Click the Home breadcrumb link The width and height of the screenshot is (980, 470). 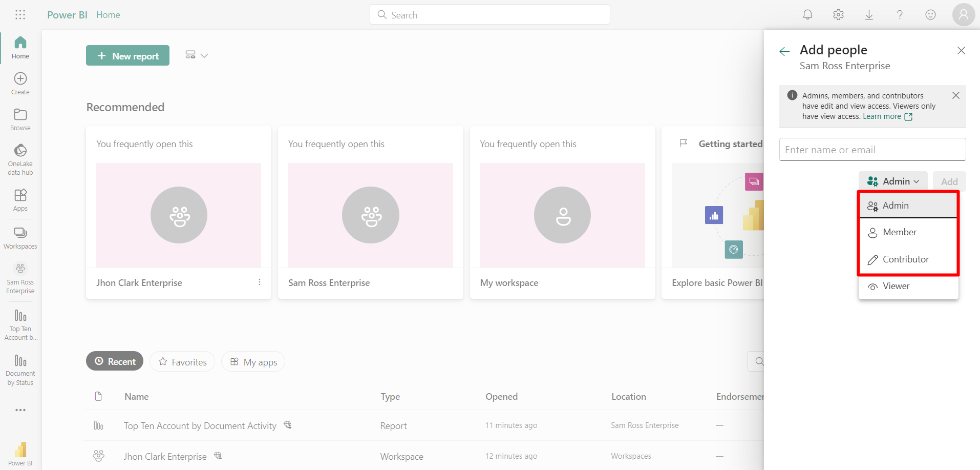pos(108,15)
